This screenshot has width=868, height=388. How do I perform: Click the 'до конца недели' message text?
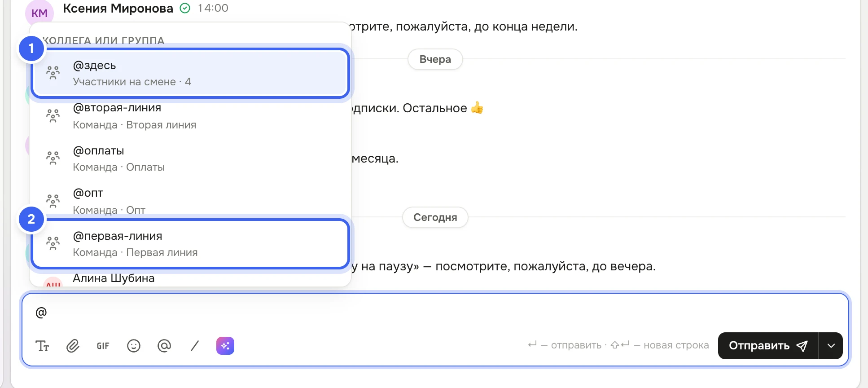[x=526, y=26]
